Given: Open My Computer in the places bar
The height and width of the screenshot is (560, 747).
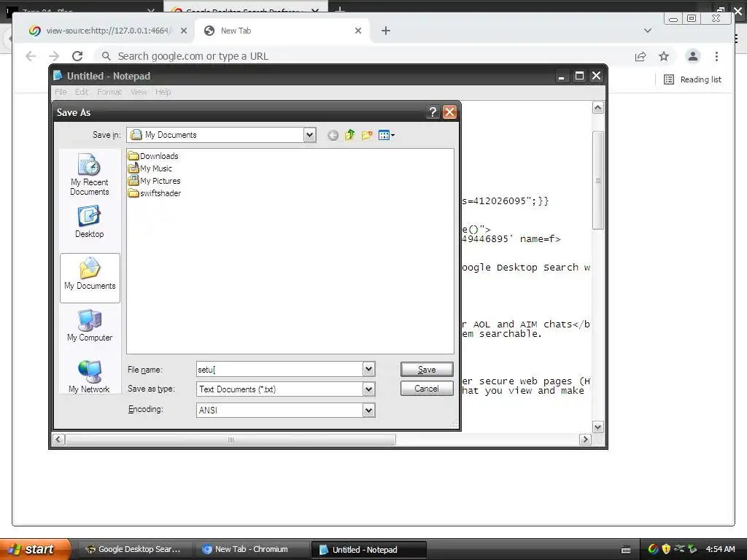Looking at the screenshot, I should point(90,326).
